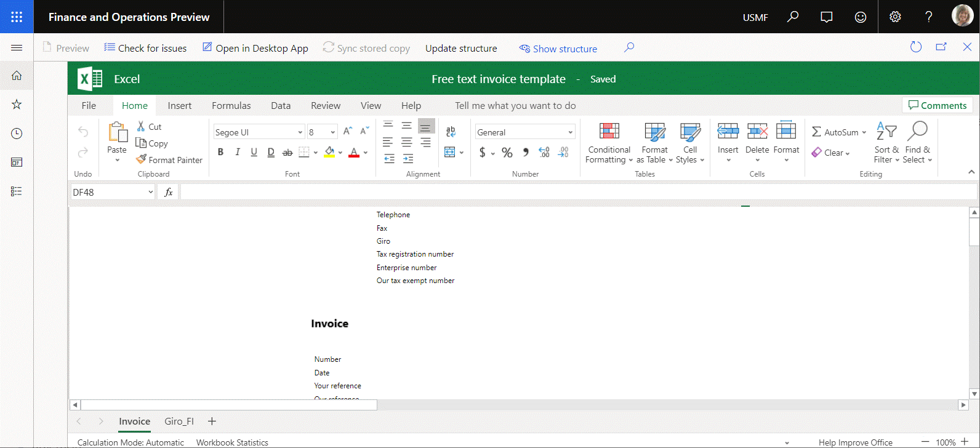Screen dimensions: 980x448
Task: Select the Giro_FI sheet tab
Action: pyautogui.click(x=179, y=422)
